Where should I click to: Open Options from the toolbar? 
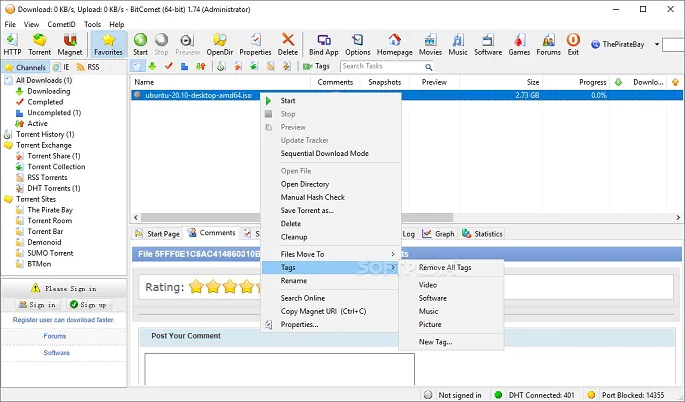click(357, 44)
